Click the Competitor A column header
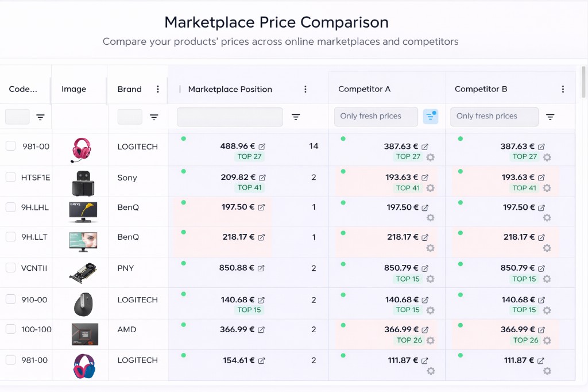Image resolution: width=588 pixels, height=392 pixels. 365,89
